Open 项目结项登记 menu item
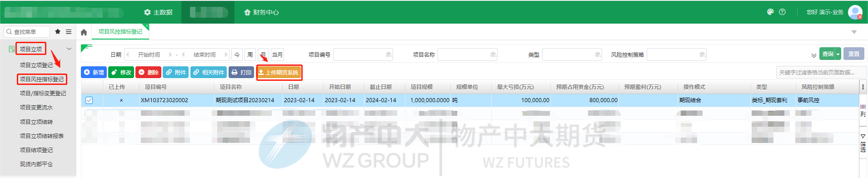The width and height of the screenshot is (868, 178). tap(36, 150)
